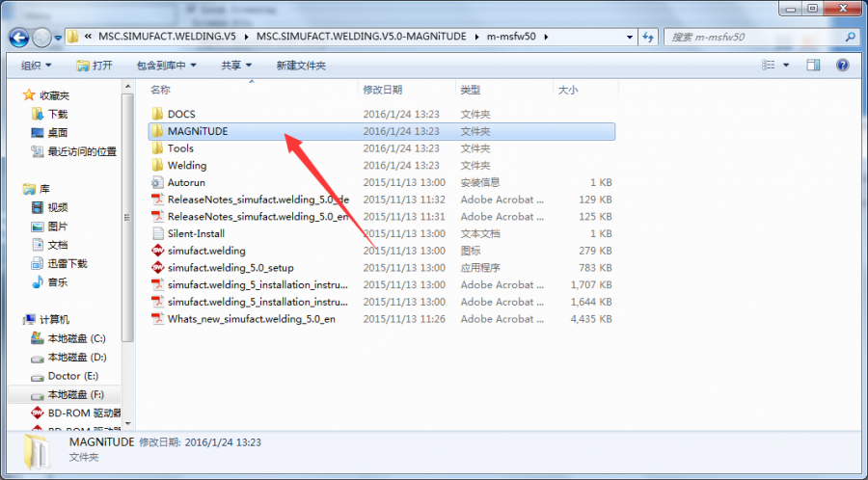Image resolution: width=868 pixels, height=480 pixels.
Task: Select the Silent-Install text file icon
Action: (158, 233)
